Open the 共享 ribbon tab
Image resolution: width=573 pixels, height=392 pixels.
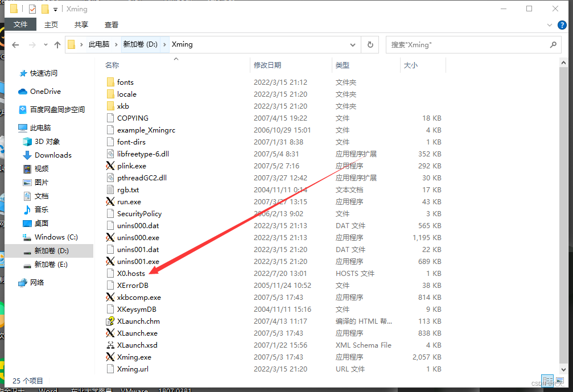point(81,24)
